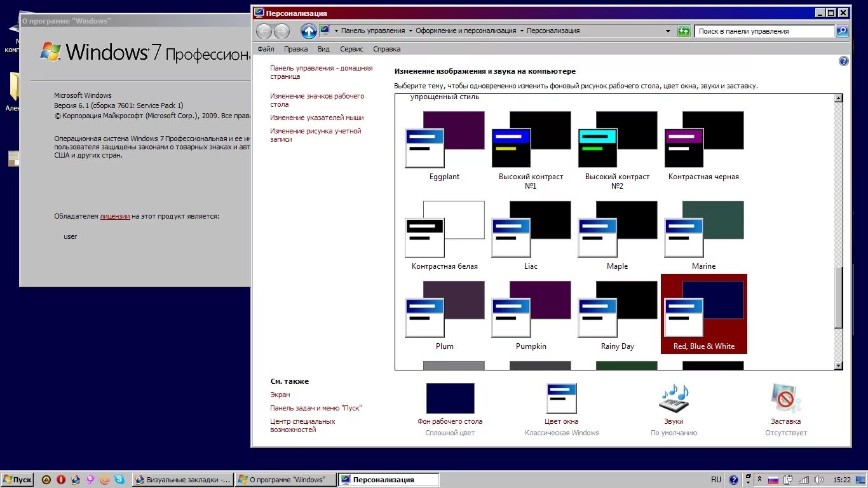Click the blue Up arrow navigation button
Screen dimensions: 868x488
(x=309, y=30)
